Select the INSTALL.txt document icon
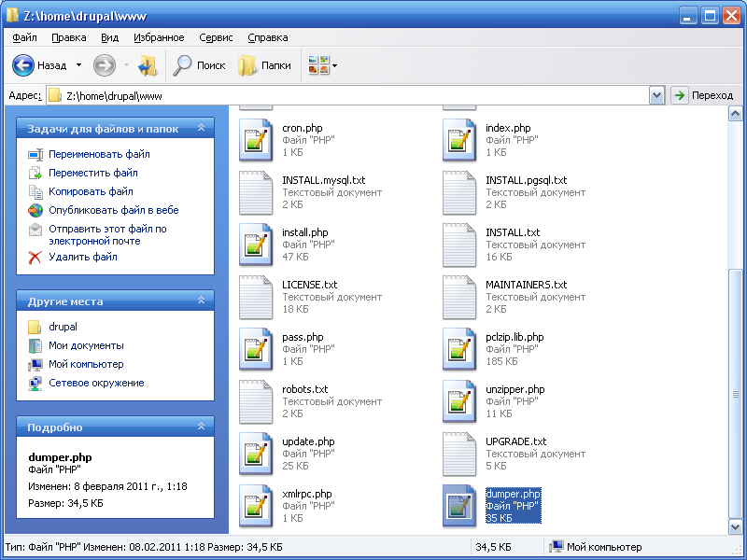 point(459,245)
